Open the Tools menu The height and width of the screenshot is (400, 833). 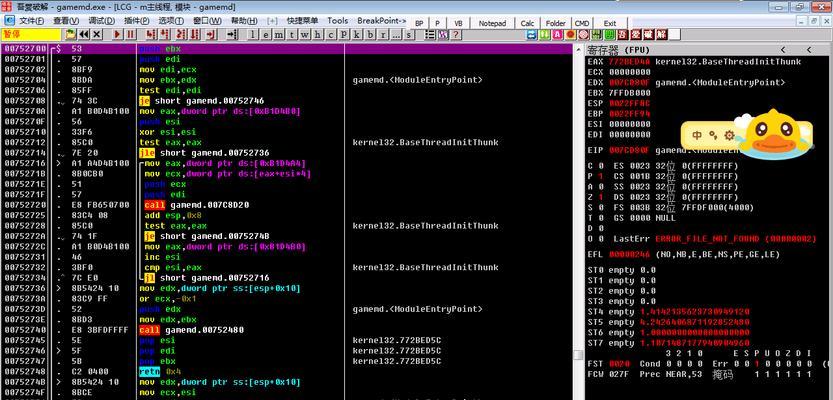coord(337,21)
